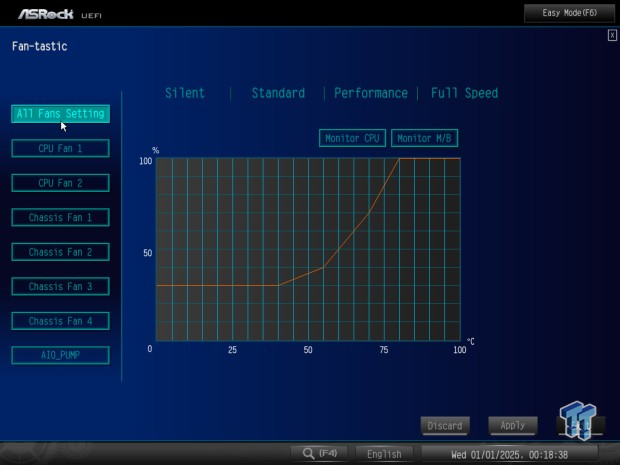Screen dimensions: 620x465
Task: Switch to Standard fan profile
Action: 278,93
